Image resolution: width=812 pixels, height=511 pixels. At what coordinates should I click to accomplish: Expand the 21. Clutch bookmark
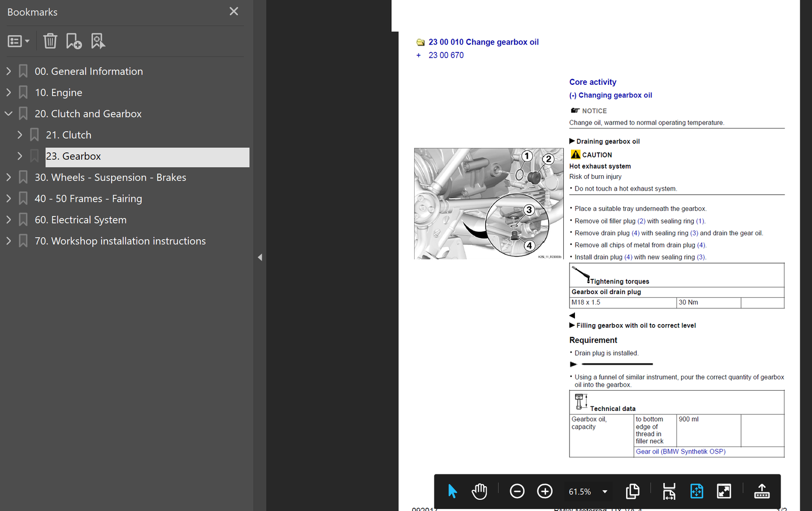pyautogui.click(x=20, y=135)
